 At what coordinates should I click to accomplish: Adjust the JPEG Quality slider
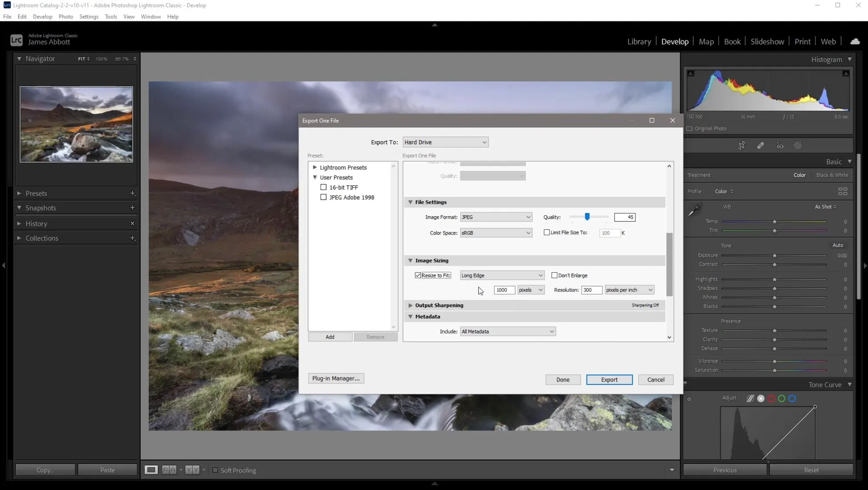587,217
